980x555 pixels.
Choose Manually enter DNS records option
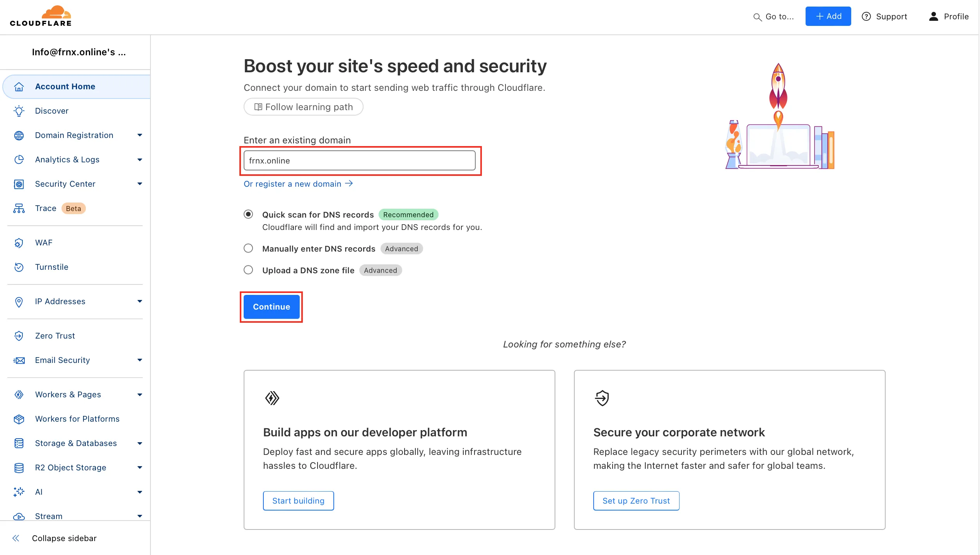248,249
